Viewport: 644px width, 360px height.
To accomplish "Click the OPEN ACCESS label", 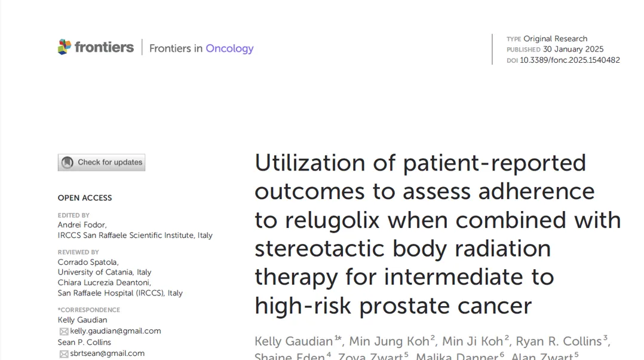I will [85, 198].
